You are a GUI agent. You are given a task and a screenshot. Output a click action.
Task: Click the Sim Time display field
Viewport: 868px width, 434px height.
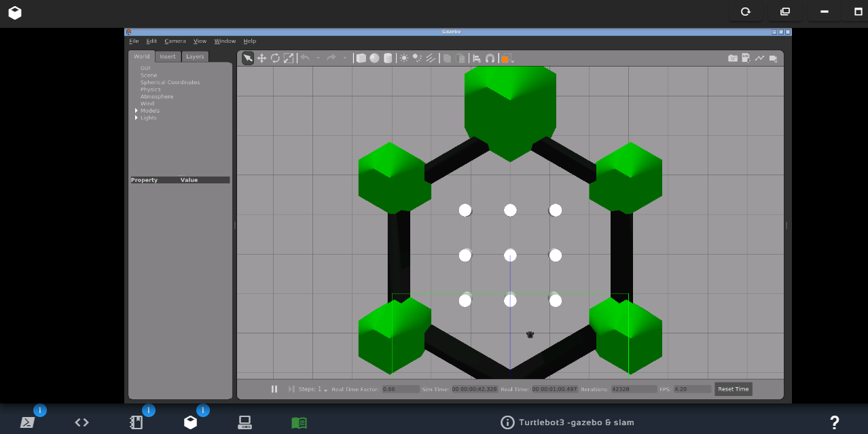[475, 388]
